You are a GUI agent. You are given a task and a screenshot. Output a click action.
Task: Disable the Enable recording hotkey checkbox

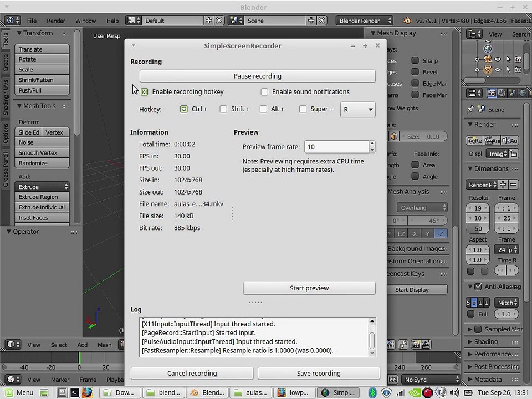145,92
